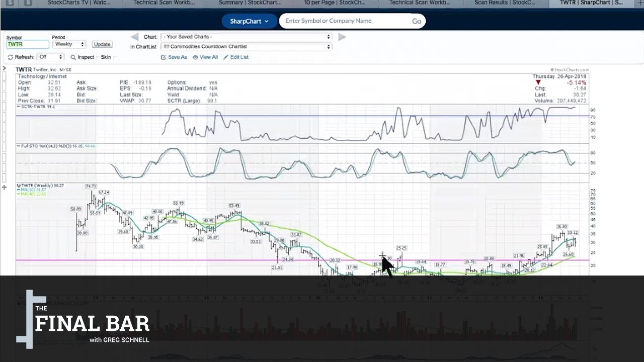Screen dimensions: 644x362
Task: Click the -5.14% change value
Action: [577, 82]
